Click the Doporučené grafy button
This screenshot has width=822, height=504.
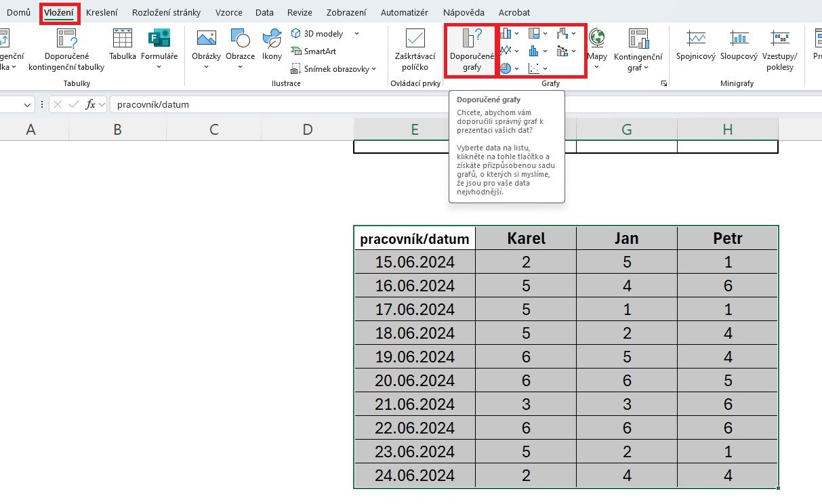pos(472,50)
